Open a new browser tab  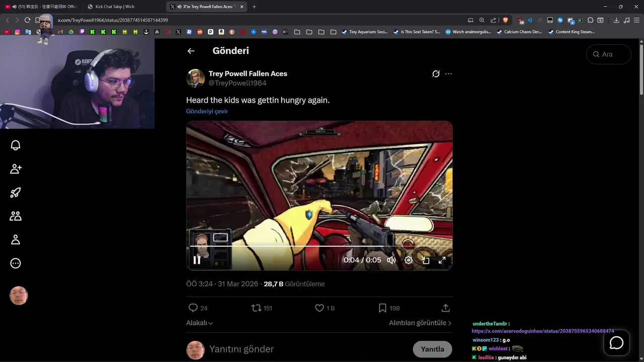(254, 7)
